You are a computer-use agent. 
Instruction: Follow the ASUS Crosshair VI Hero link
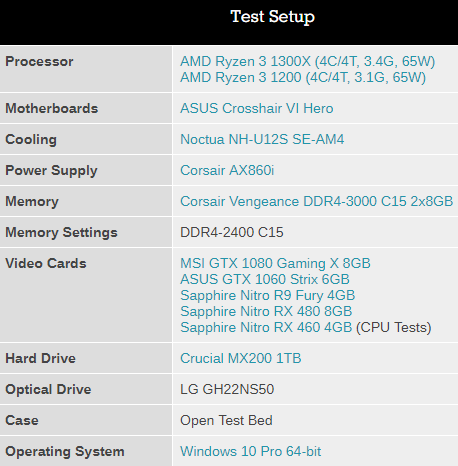[257, 109]
